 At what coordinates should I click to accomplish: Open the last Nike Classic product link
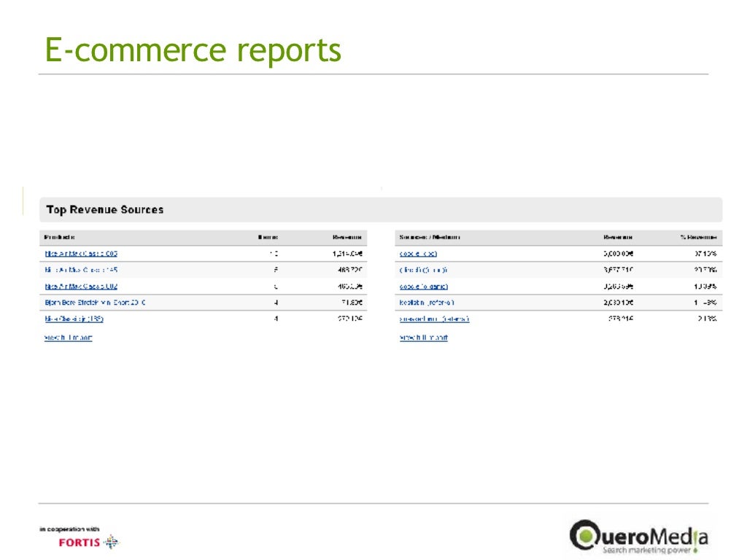(x=74, y=319)
